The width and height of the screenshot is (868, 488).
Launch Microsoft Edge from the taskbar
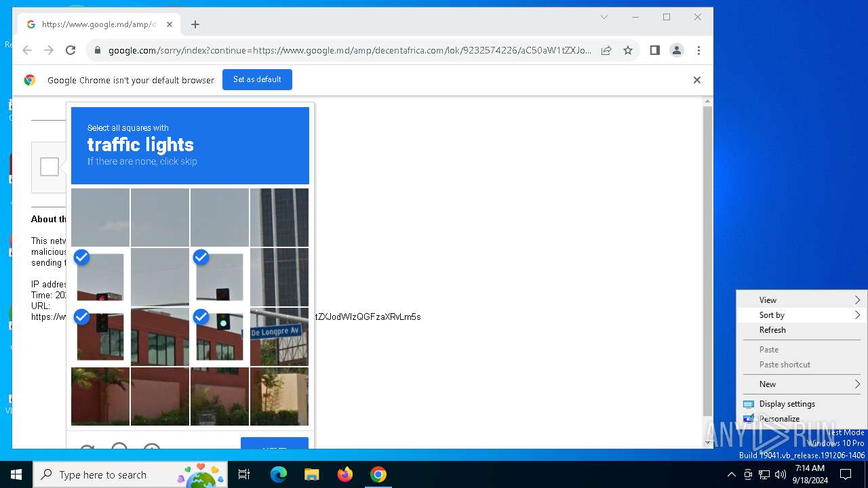coord(279,474)
